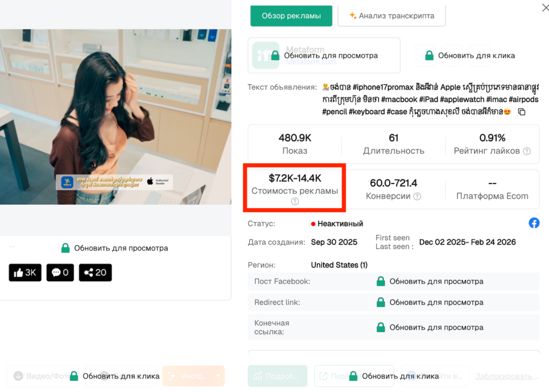Open Анализ транскрипта tab
The width and height of the screenshot is (549, 392).
[391, 16]
